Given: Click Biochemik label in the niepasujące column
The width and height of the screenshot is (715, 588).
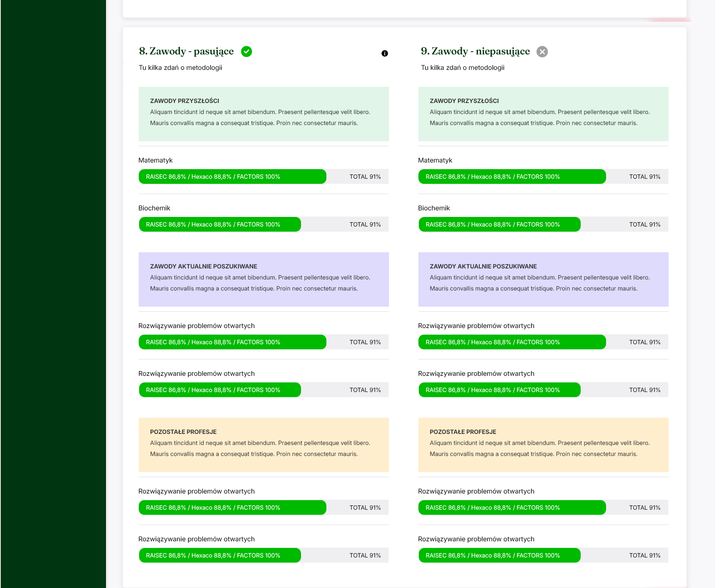Looking at the screenshot, I should pos(434,208).
